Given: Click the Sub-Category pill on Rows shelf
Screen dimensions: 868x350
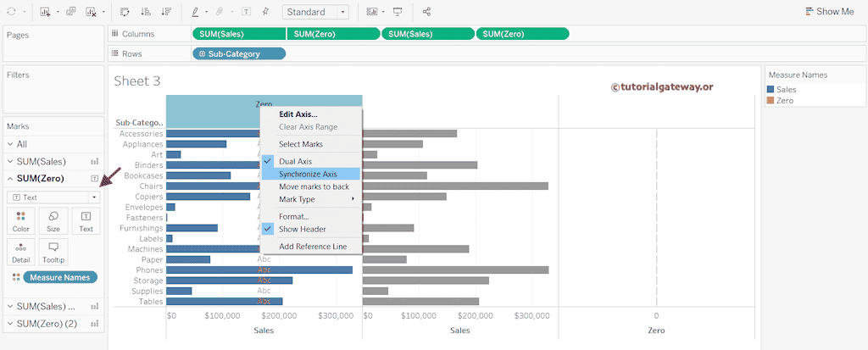Looking at the screenshot, I should point(239,53).
